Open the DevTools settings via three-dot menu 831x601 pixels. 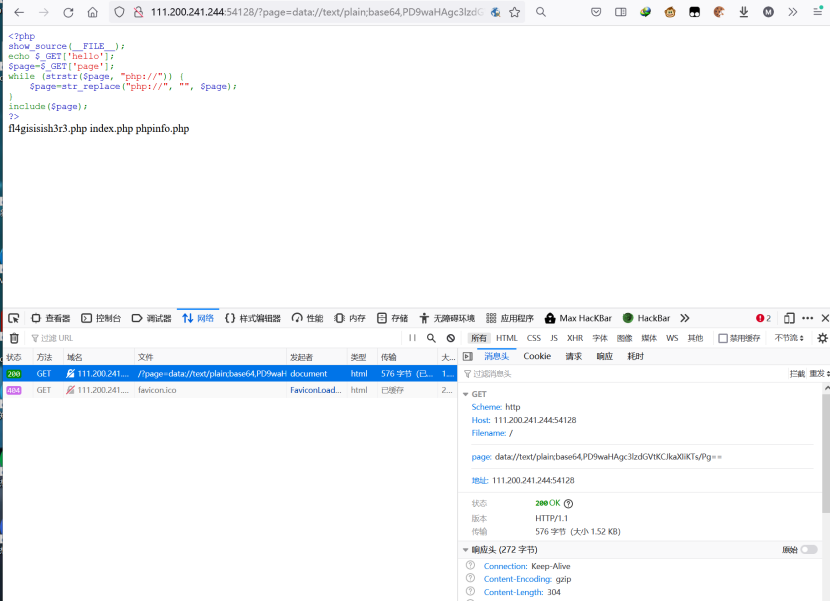[x=806, y=317]
